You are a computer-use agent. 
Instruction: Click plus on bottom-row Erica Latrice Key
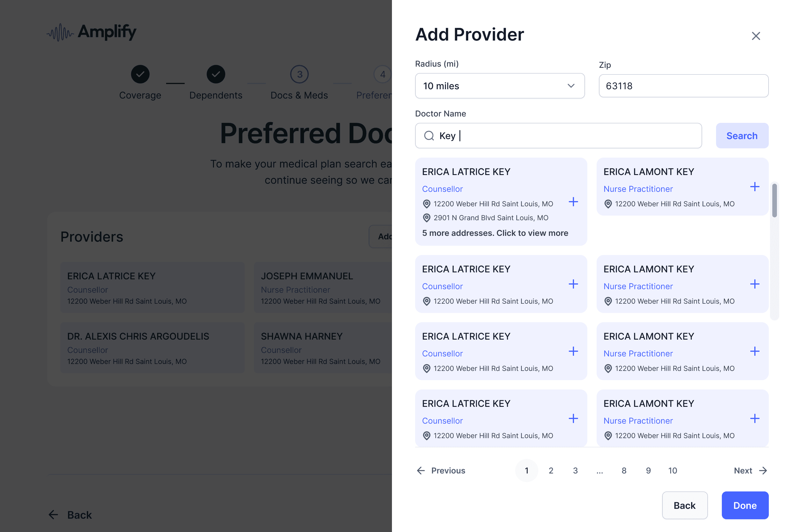point(573,418)
